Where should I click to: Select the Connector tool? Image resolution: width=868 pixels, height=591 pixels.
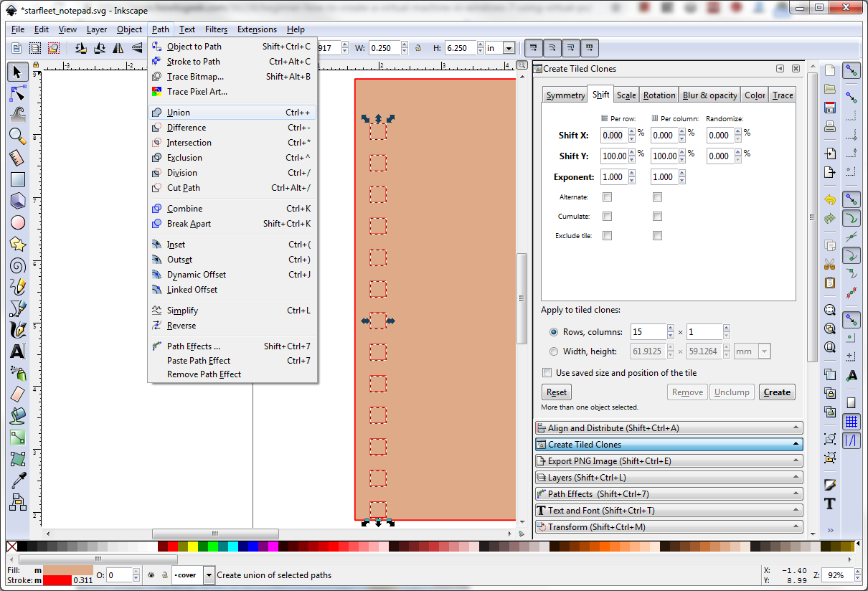18,502
